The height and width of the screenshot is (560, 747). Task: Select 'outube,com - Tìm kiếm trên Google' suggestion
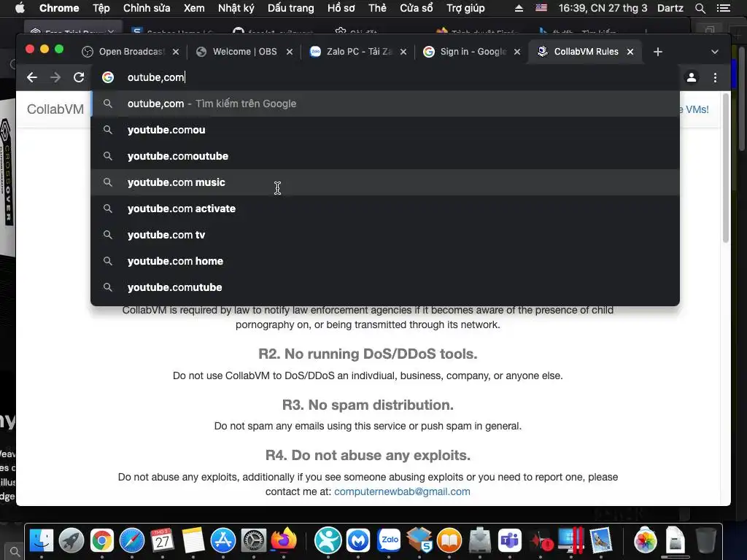pos(385,104)
